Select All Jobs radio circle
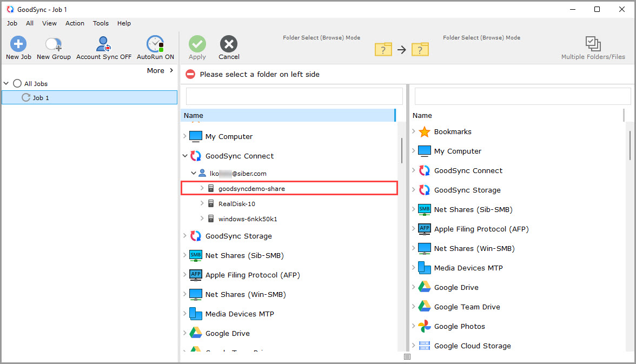This screenshot has width=636, height=364. coord(17,84)
